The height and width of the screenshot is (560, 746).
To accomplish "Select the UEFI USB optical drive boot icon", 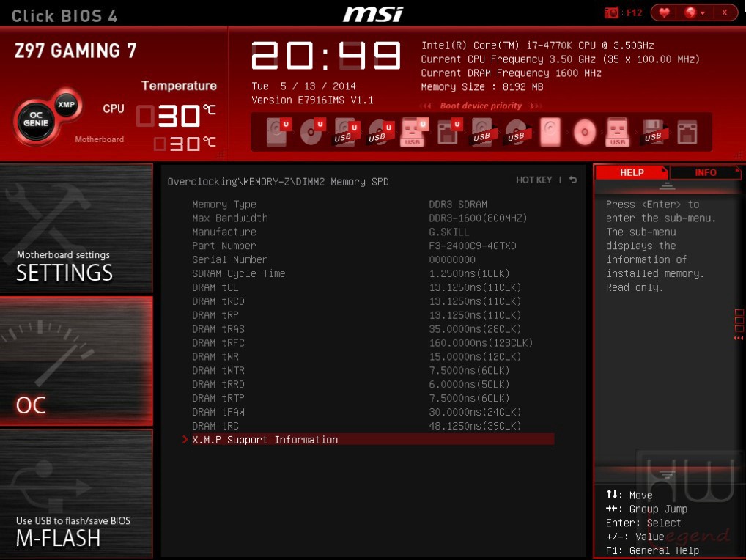I will point(380,132).
